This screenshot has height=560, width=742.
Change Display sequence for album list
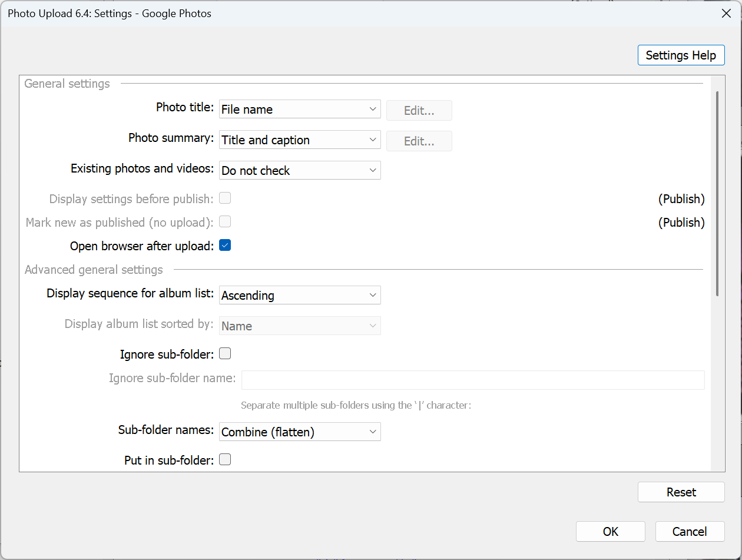(299, 296)
